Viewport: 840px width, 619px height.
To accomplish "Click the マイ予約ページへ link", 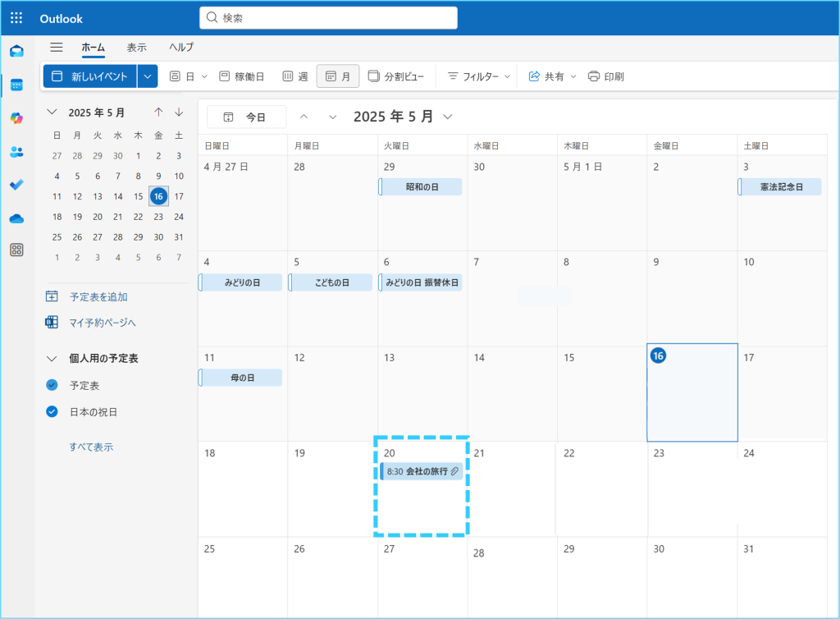I will [x=90, y=322].
